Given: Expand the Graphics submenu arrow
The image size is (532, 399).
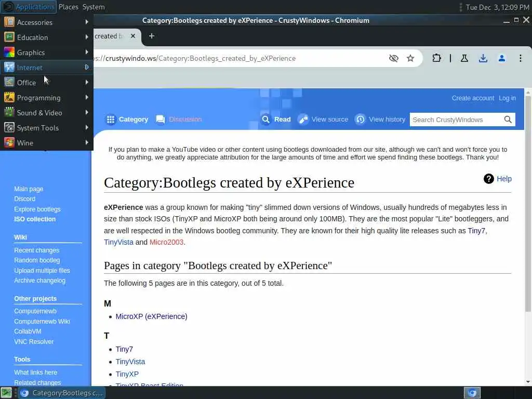Looking at the screenshot, I should 87,52.
